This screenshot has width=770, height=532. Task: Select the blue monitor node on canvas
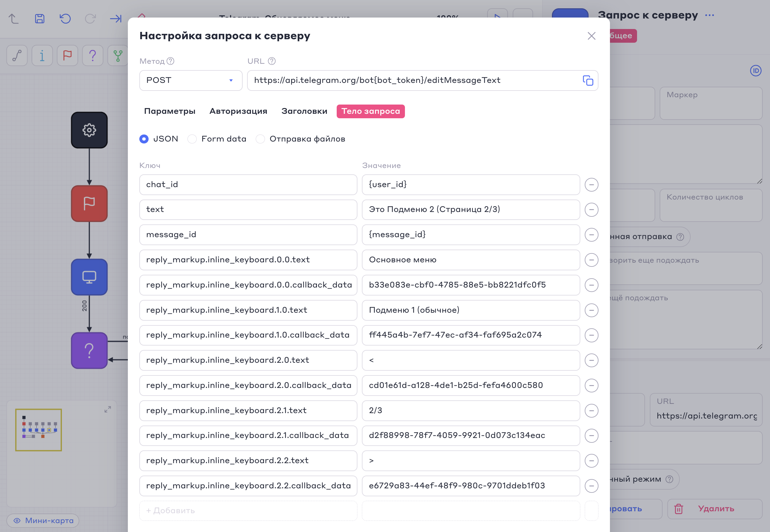pyautogui.click(x=89, y=277)
